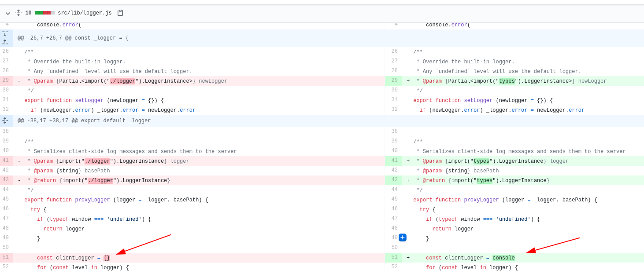This screenshot has width=644, height=274.
Task: Click 'try {' on right line 46
Action: point(427,210)
